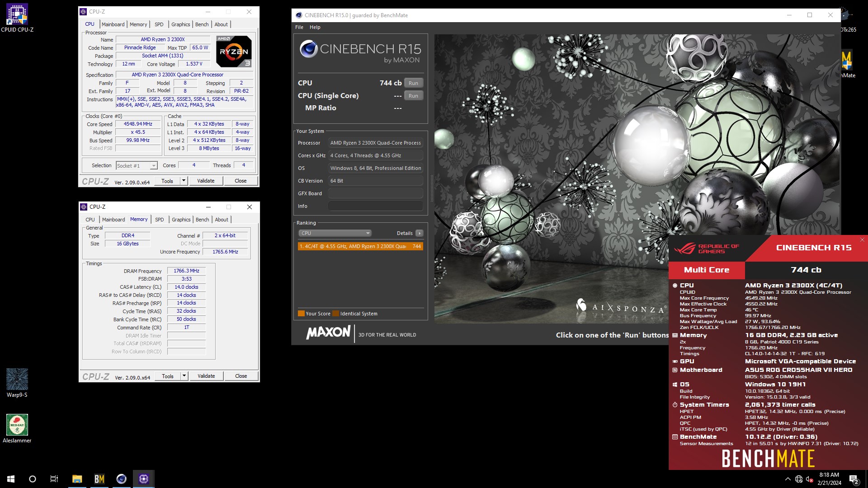Open the Windows Start menu

(x=11, y=479)
